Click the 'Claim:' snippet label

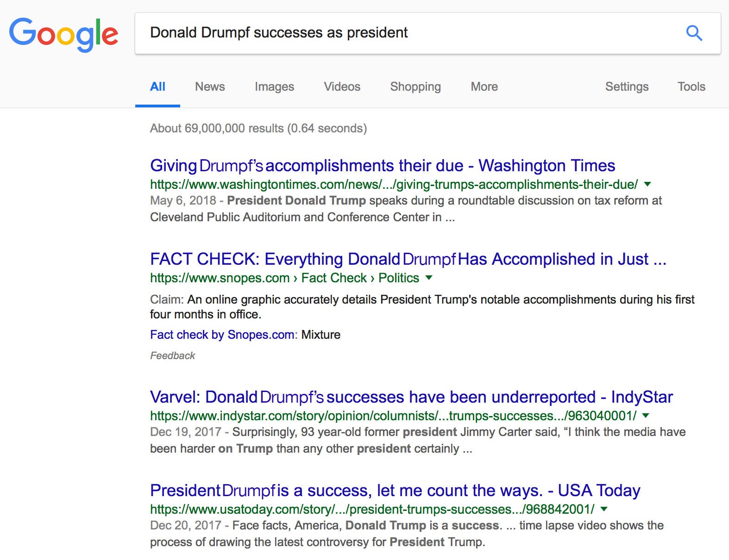[167, 299]
